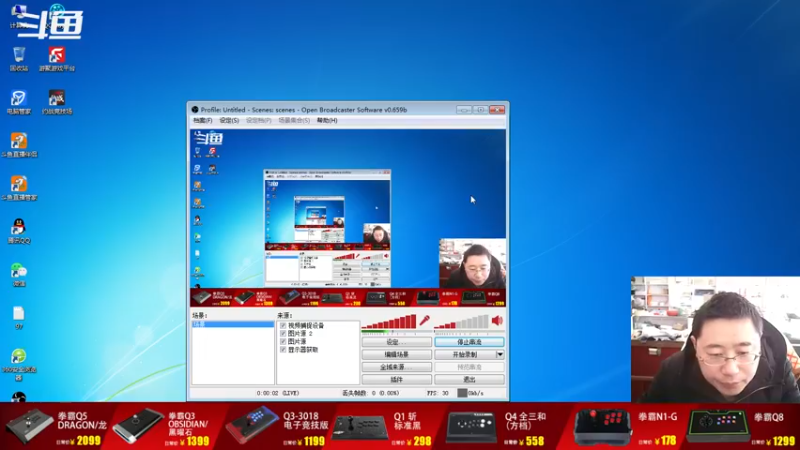This screenshot has height=450, width=800.
Task: Open the 设定(S) menu in OBS
Action: point(229,121)
